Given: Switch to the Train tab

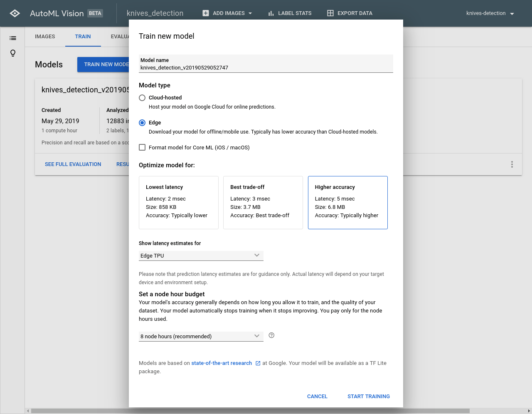Looking at the screenshot, I should [83, 37].
